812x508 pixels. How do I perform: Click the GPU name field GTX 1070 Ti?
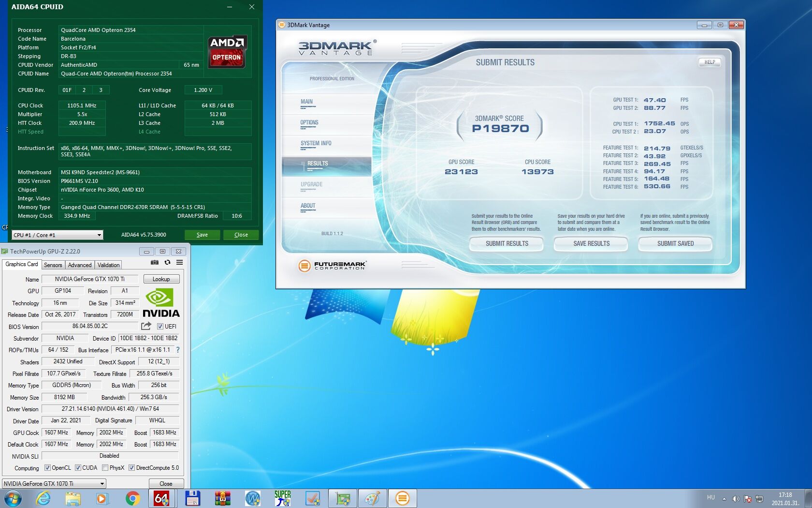[x=89, y=279]
